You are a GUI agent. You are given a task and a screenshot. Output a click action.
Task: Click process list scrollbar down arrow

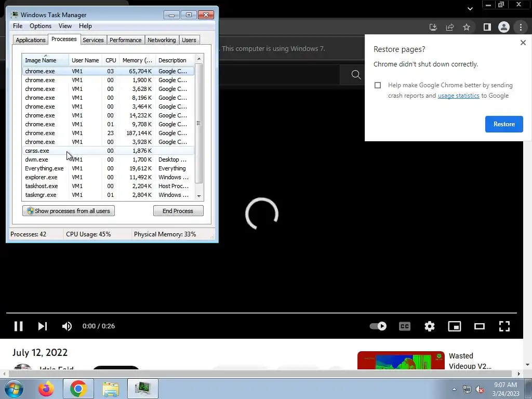(199, 196)
